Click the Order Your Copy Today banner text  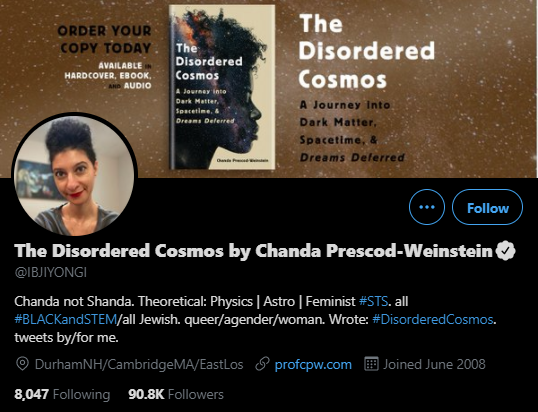pyautogui.click(x=105, y=39)
